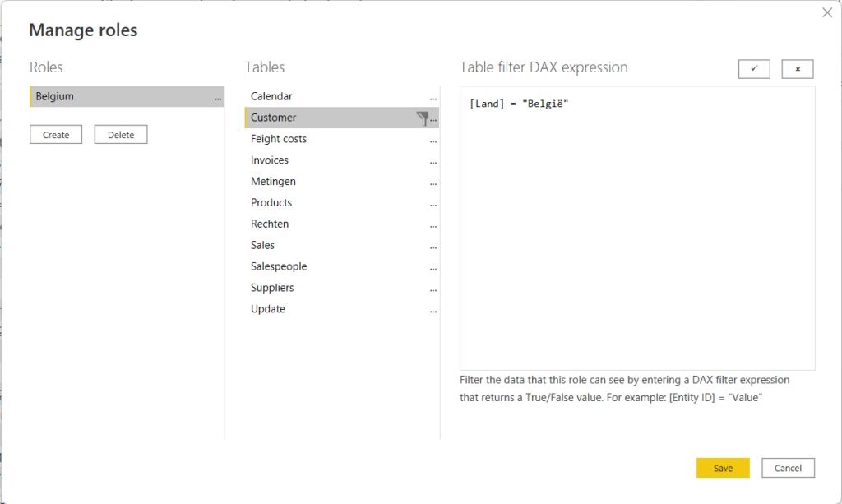
Task: Open the ellipsis menu for Sales table
Action: click(x=433, y=246)
